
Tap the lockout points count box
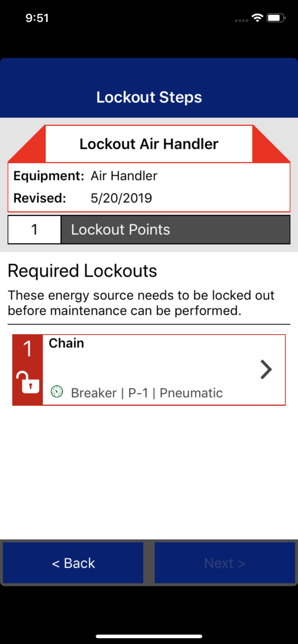(35, 230)
